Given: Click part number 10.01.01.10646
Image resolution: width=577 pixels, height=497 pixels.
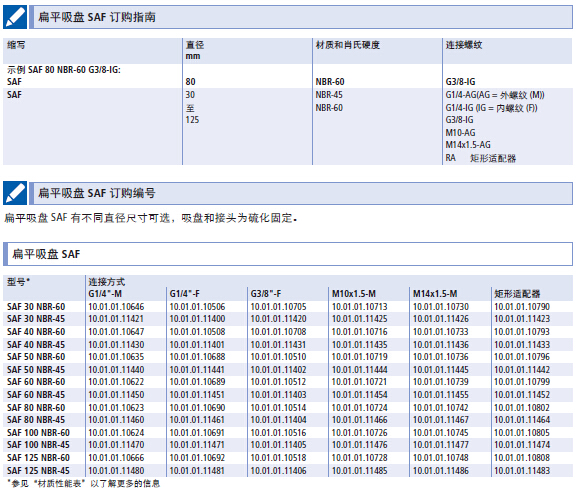Looking at the screenshot, I should (x=116, y=306).
